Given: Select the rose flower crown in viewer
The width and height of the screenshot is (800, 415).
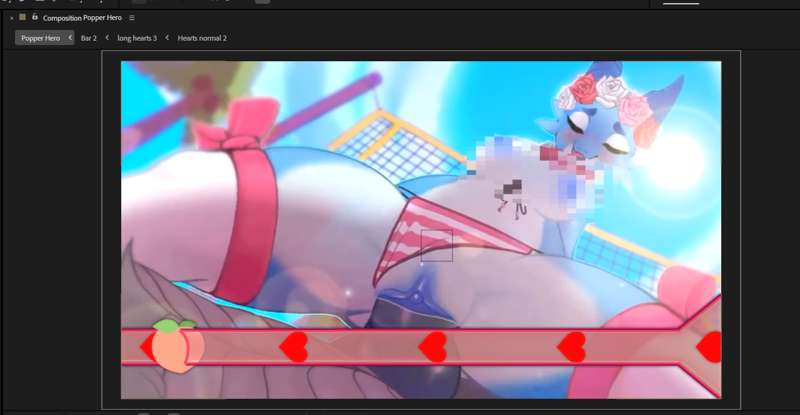Looking at the screenshot, I should (598, 95).
